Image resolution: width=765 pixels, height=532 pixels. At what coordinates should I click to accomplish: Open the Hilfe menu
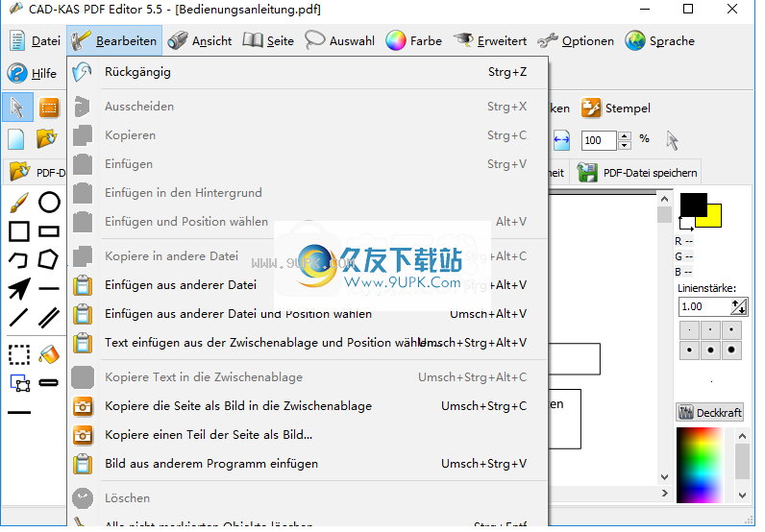tap(33, 74)
